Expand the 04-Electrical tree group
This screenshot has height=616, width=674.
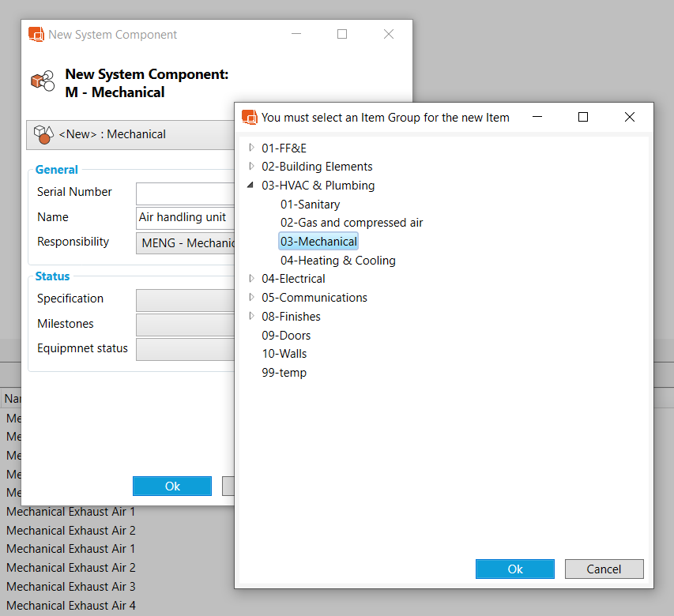point(251,278)
